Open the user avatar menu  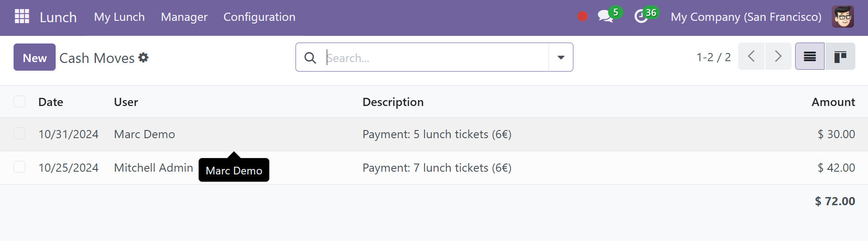(843, 17)
